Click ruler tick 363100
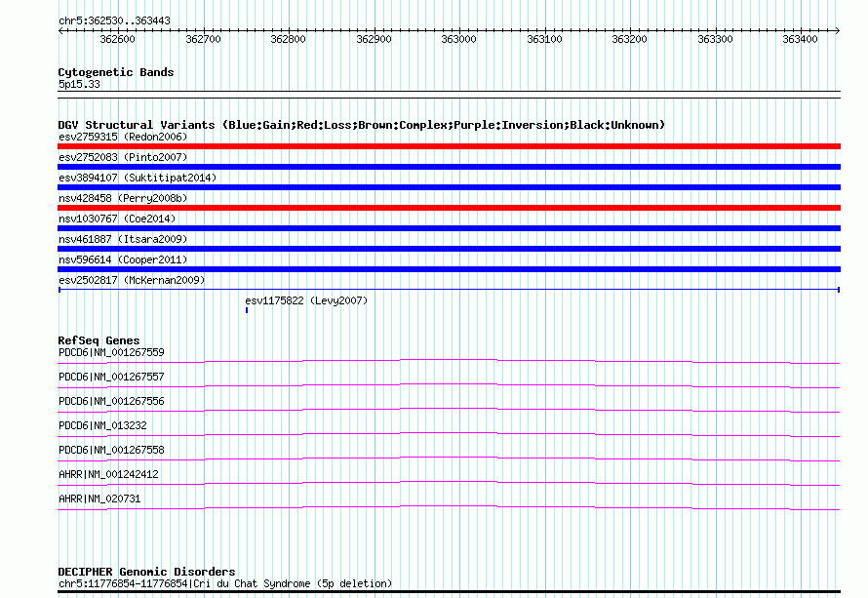Screen dimensions: 868x598 click(545, 39)
